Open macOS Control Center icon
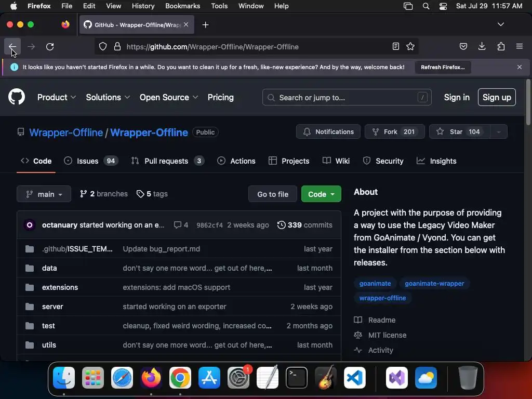The height and width of the screenshot is (399, 532). point(443,6)
